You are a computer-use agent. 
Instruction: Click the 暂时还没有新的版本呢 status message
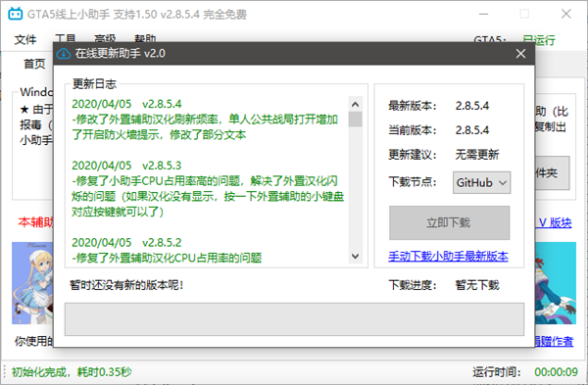126,285
